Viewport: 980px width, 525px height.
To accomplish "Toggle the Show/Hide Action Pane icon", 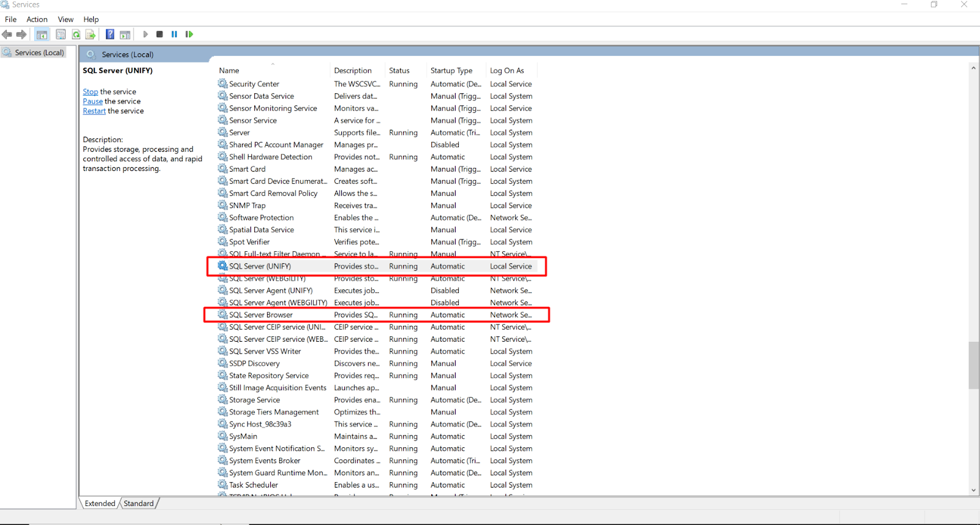I will point(125,34).
